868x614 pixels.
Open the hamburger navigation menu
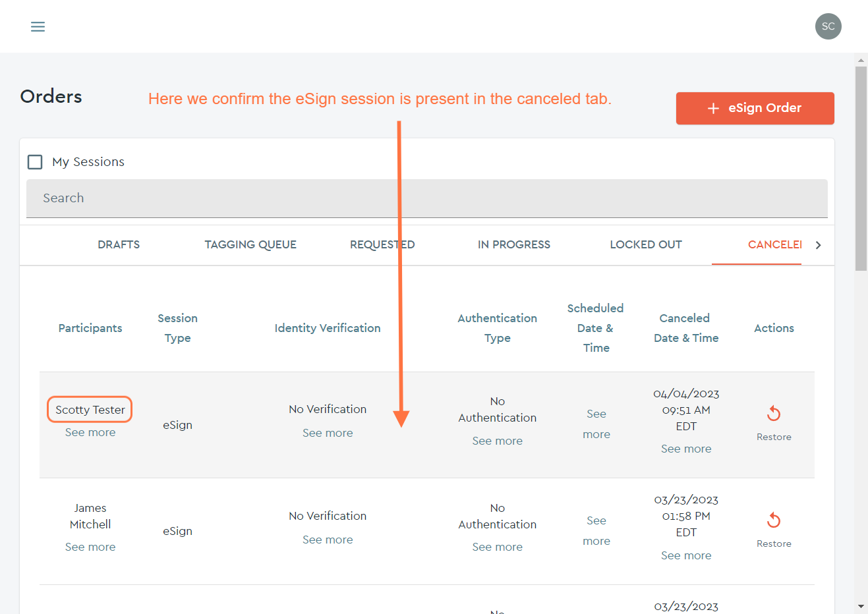pyautogui.click(x=38, y=26)
